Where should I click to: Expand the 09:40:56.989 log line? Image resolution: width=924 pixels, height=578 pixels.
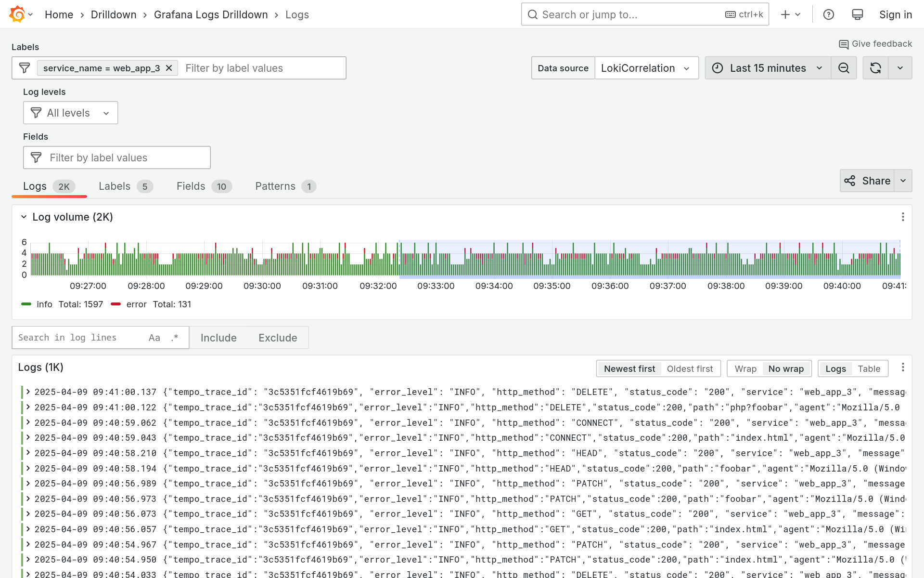click(x=28, y=483)
